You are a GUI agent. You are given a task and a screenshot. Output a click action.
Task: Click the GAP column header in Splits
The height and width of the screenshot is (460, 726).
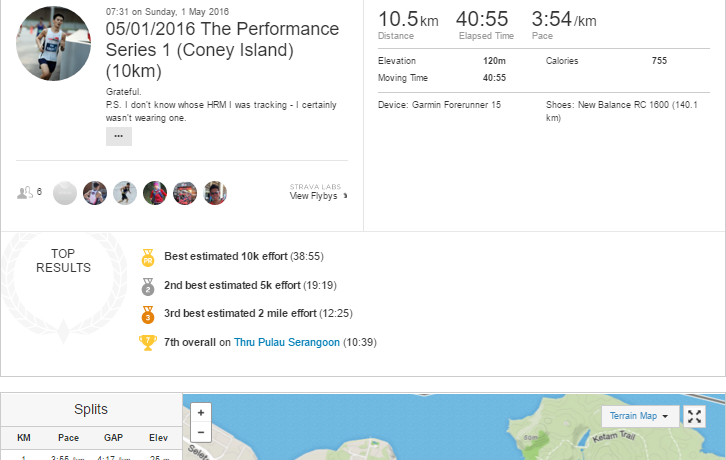113,438
